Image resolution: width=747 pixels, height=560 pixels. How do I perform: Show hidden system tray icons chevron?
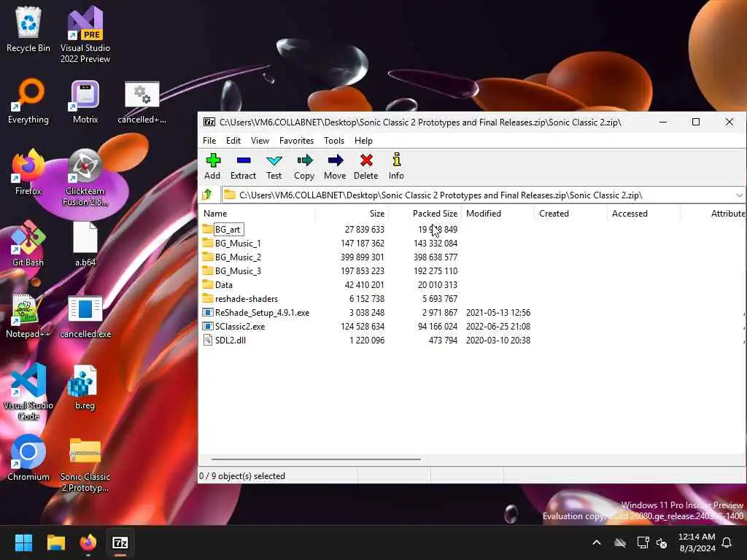click(597, 542)
